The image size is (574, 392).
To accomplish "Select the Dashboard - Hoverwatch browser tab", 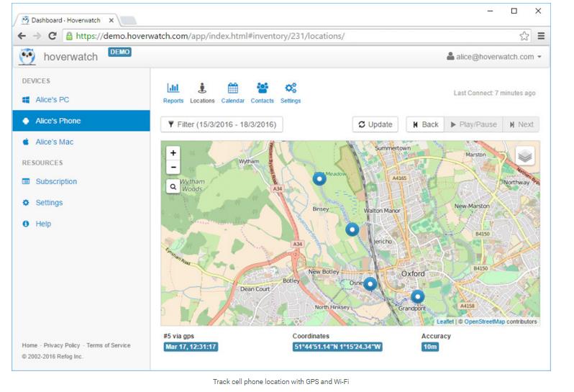I will pos(66,20).
